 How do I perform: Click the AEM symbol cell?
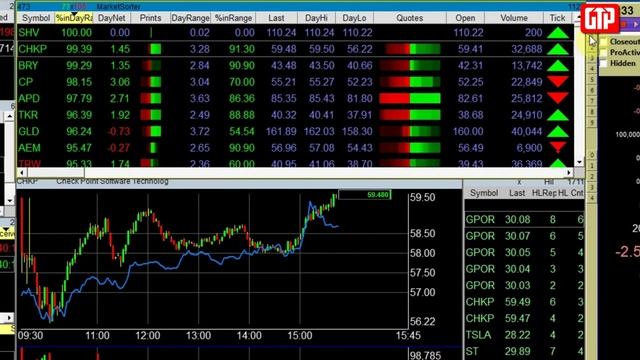pos(29,148)
